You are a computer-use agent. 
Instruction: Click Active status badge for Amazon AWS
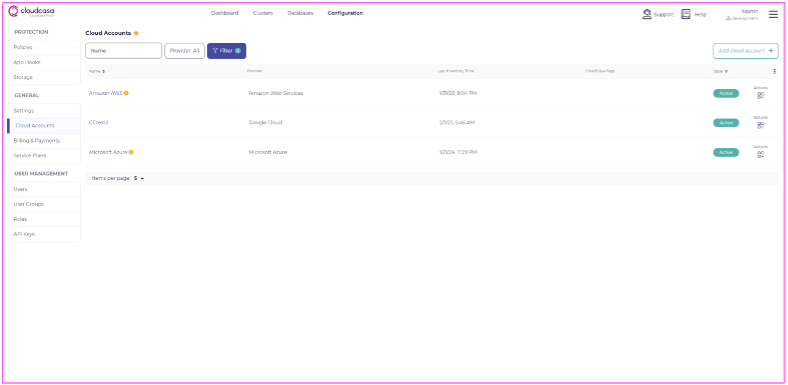[726, 93]
